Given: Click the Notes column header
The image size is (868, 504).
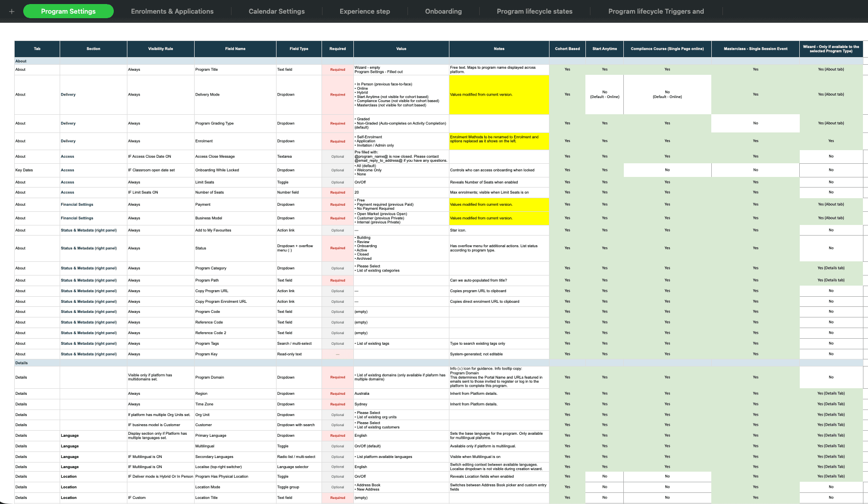Looking at the screenshot, I should [x=499, y=49].
